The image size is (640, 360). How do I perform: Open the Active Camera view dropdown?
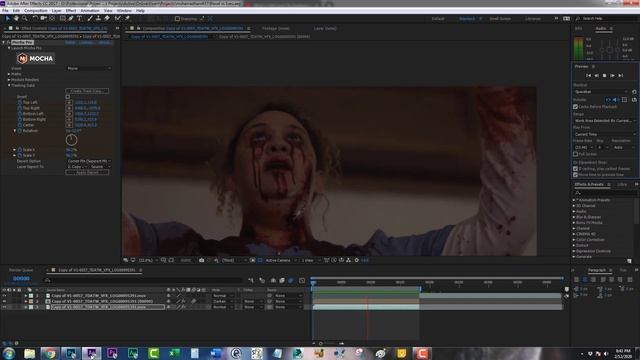click(281, 260)
